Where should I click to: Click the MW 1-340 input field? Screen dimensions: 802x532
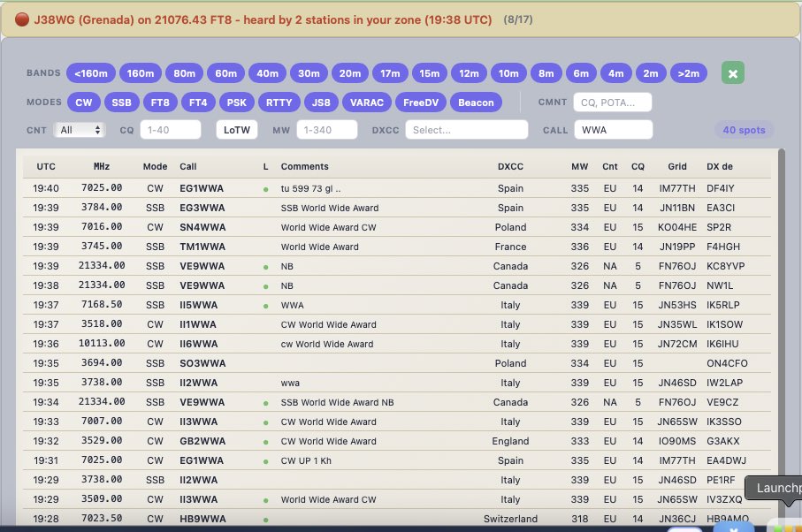click(x=327, y=130)
